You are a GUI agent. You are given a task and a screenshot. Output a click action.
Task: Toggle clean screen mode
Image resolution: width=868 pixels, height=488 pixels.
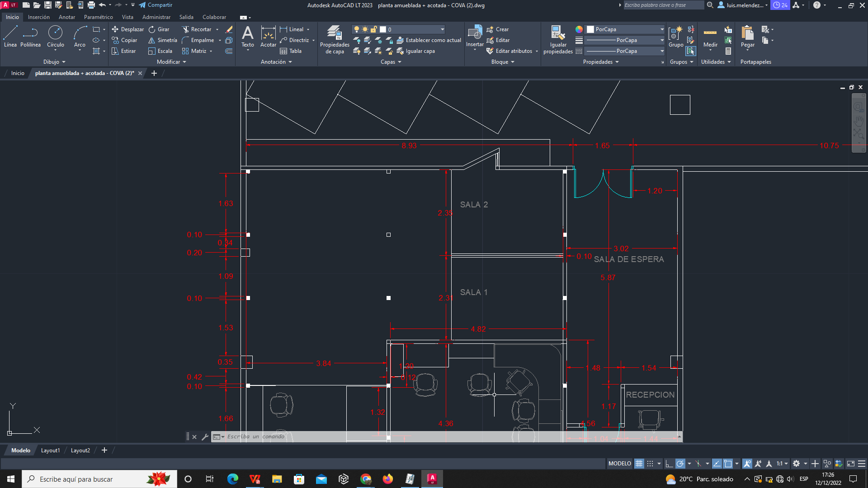point(851,464)
